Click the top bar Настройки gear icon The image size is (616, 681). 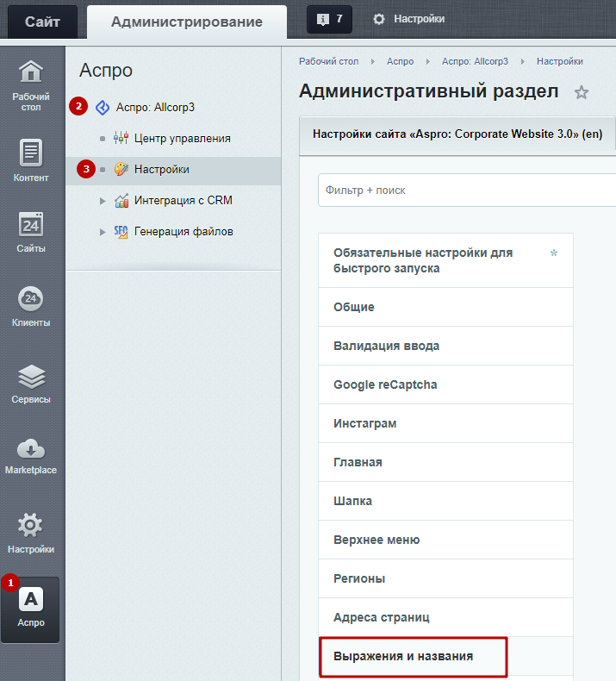point(379,19)
